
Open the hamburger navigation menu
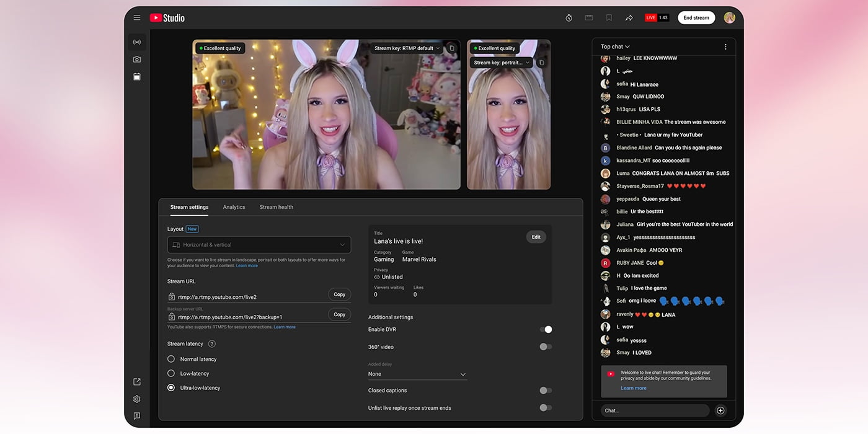[x=137, y=18]
